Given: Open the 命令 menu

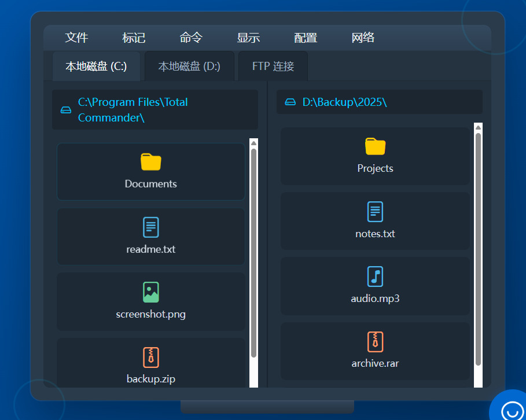Looking at the screenshot, I should (x=191, y=38).
